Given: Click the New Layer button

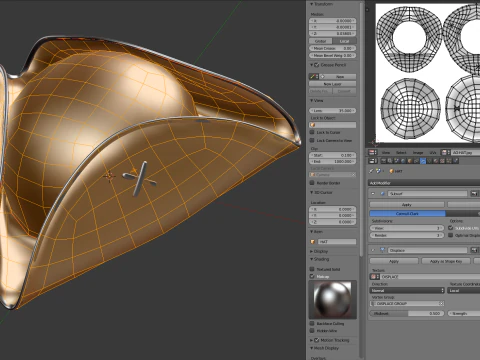Looking at the screenshot, I should coord(333,84).
